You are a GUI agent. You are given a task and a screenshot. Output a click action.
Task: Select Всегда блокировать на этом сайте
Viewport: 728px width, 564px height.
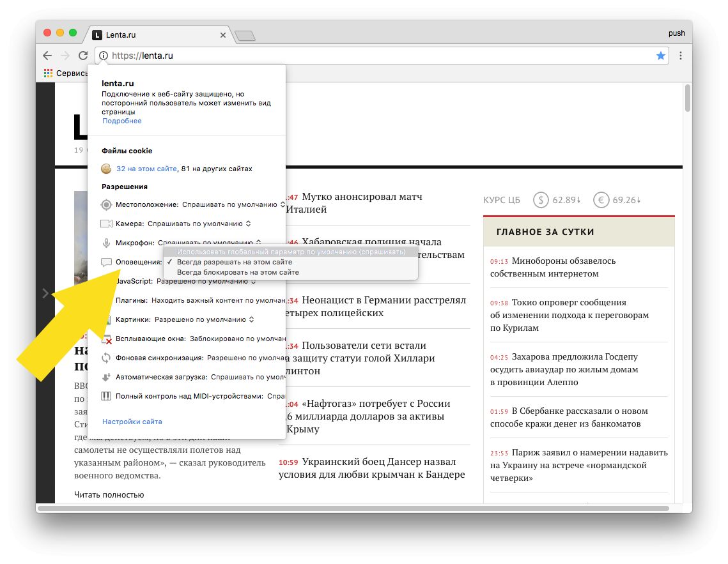[x=291, y=272]
